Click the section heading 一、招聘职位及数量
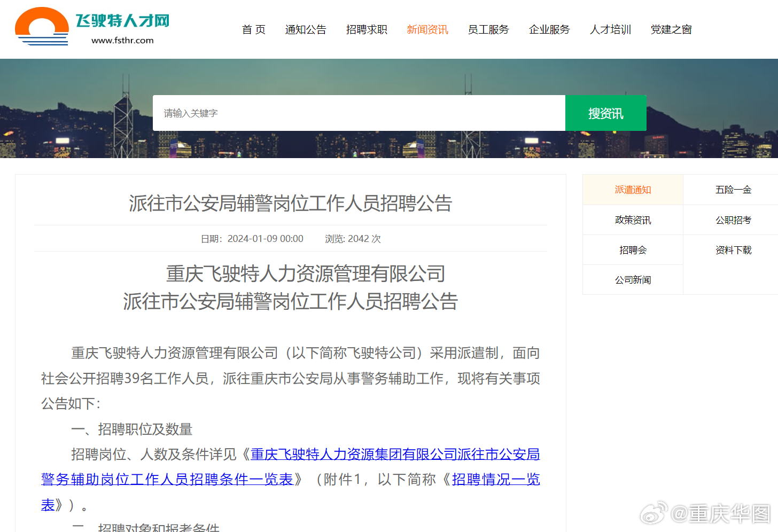Viewport: 778px width, 532px height. pyautogui.click(x=131, y=429)
